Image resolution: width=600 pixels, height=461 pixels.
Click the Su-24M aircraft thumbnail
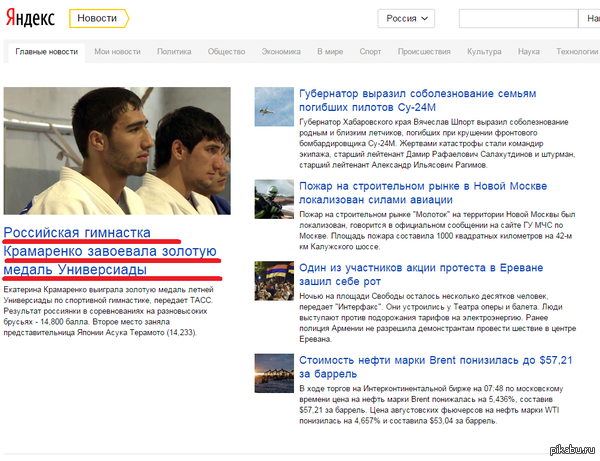click(273, 106)
